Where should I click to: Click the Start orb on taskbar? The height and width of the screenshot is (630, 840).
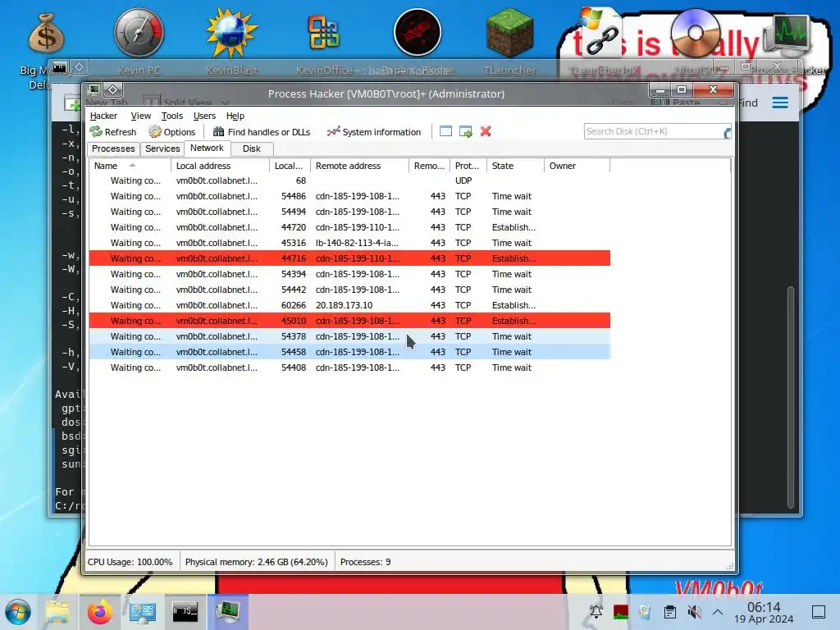[x=18, y=612]
